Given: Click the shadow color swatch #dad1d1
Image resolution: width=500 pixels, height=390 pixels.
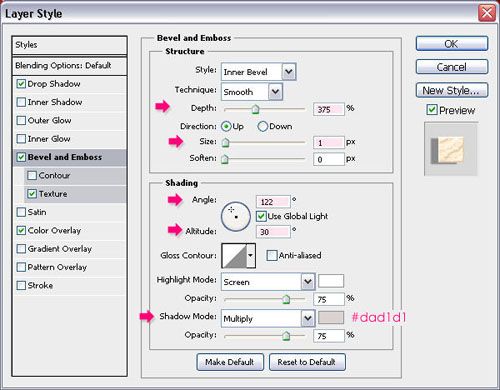Looking at the screenshot, I should tap(331, 318).
